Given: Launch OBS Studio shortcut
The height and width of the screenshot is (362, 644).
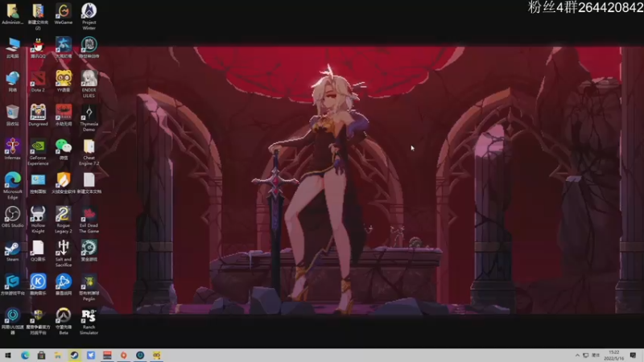Looking at the screenshot, I should tap(12, 214).
